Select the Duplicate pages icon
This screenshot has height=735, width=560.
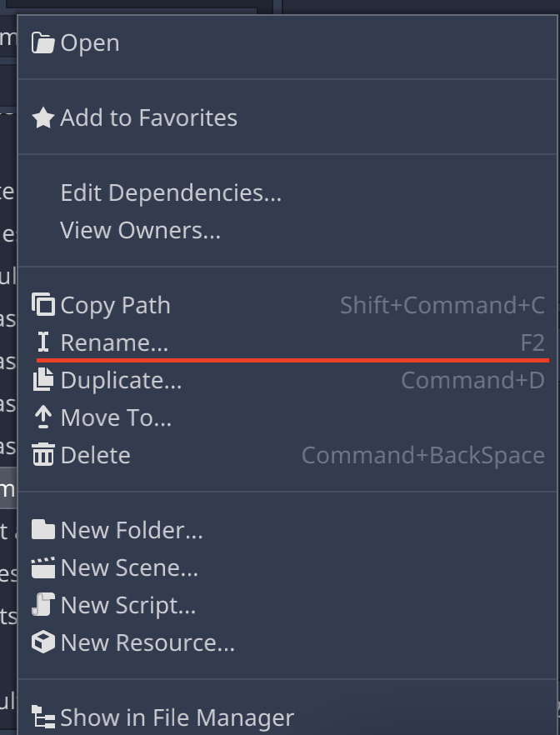coord(42,380)
